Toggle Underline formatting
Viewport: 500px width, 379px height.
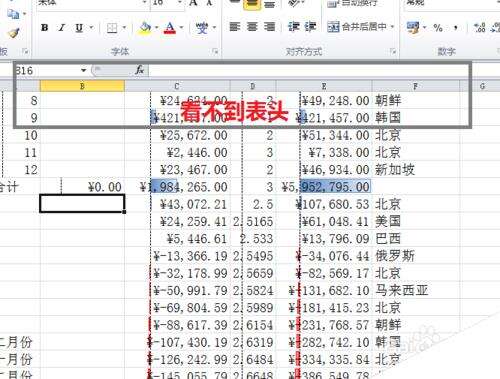(79, 28)
